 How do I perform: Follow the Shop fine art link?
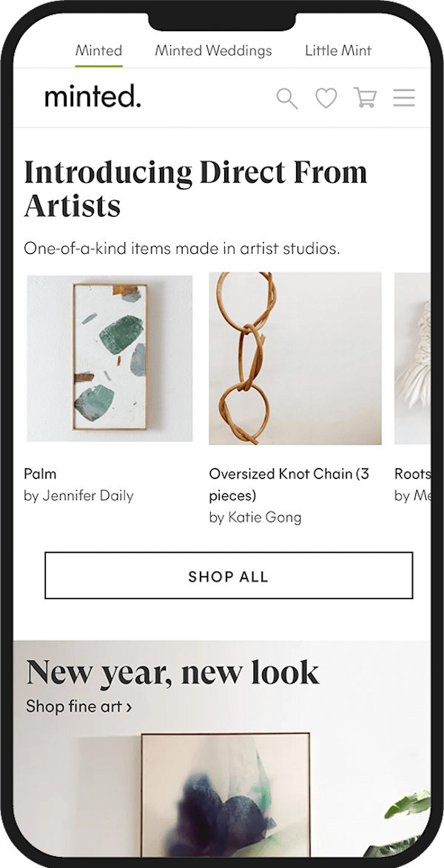coord(78,707)
